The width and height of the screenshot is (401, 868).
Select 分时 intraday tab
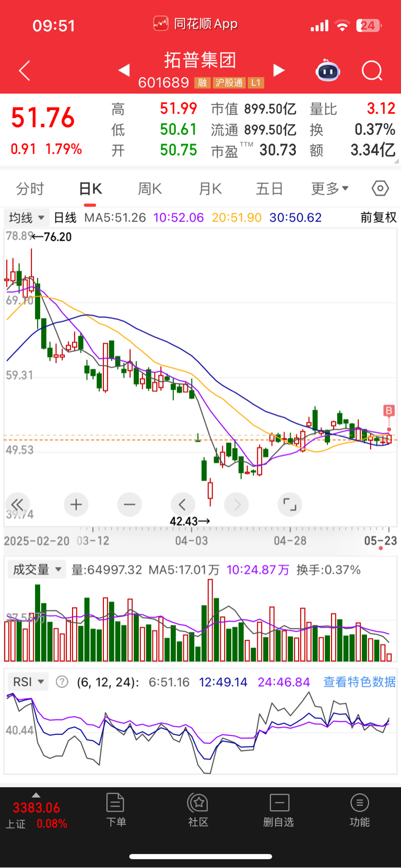pos(30,188)
